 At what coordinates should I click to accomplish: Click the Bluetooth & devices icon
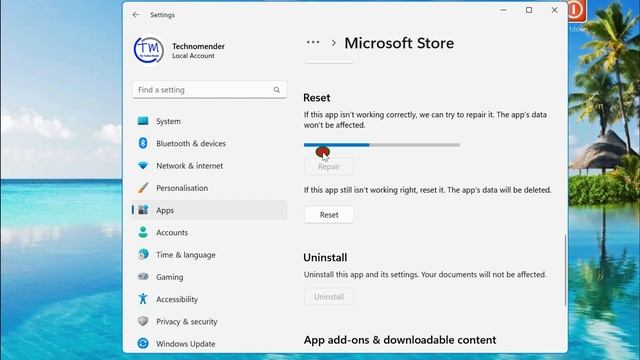tap(143, 143)
